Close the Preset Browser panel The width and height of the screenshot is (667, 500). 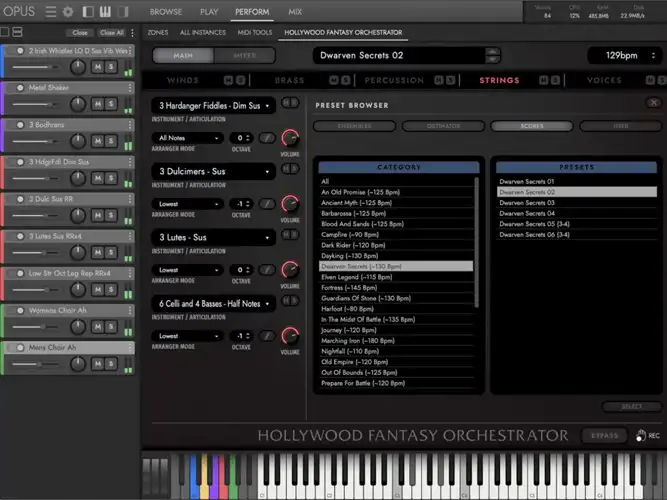(x=654, y=103)
